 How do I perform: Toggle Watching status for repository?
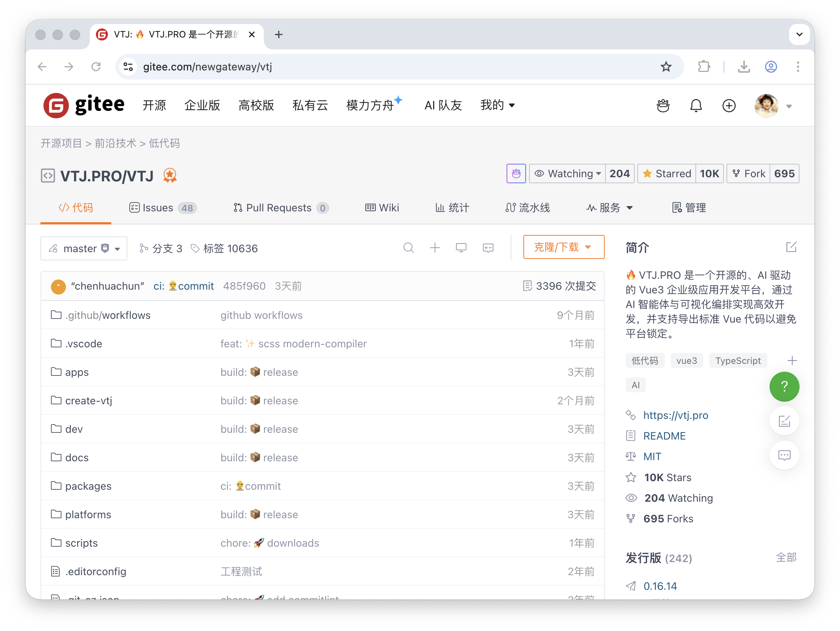pos(567,173)
